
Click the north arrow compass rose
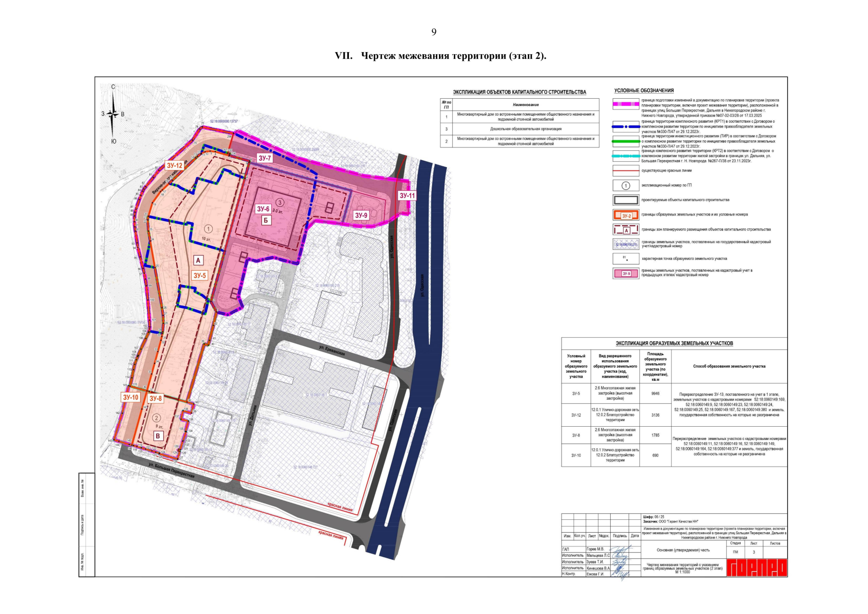113,114
